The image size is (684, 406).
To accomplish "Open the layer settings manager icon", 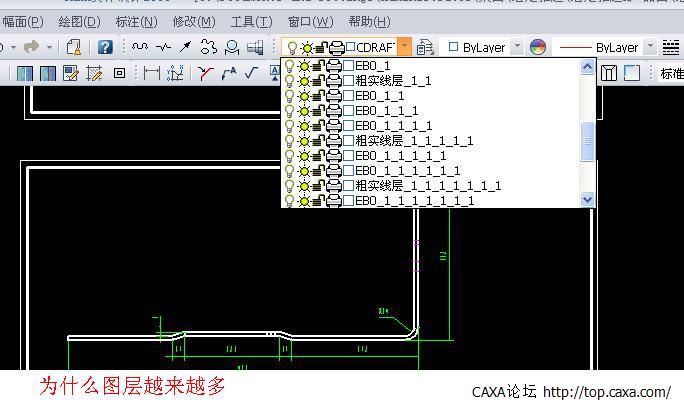I will (424, 47).
